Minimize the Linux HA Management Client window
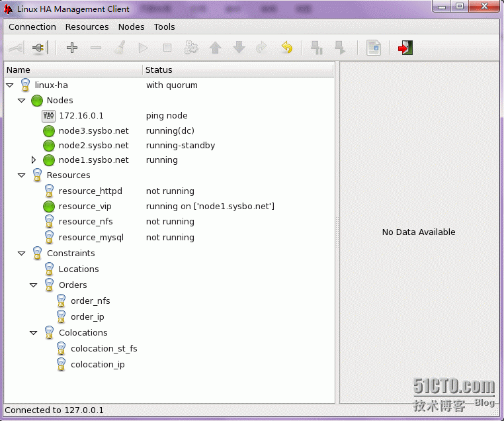The width and height of the screenshot is (504, 421). pyautogui.click(x=442, y=7)
